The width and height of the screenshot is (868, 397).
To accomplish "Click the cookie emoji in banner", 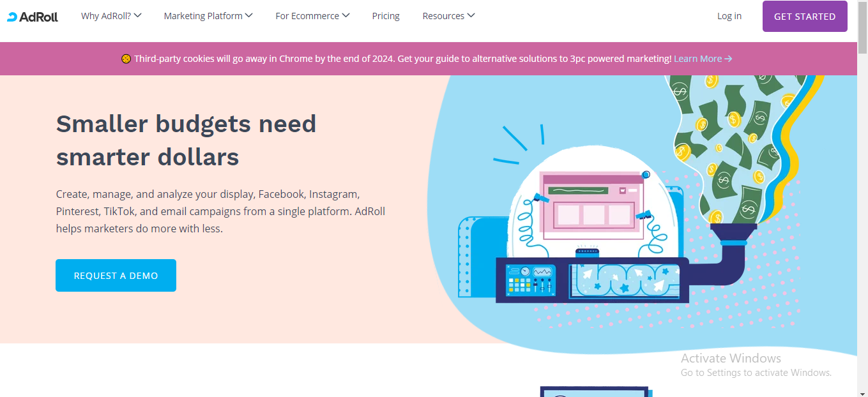I will click(x=126, y=59).
